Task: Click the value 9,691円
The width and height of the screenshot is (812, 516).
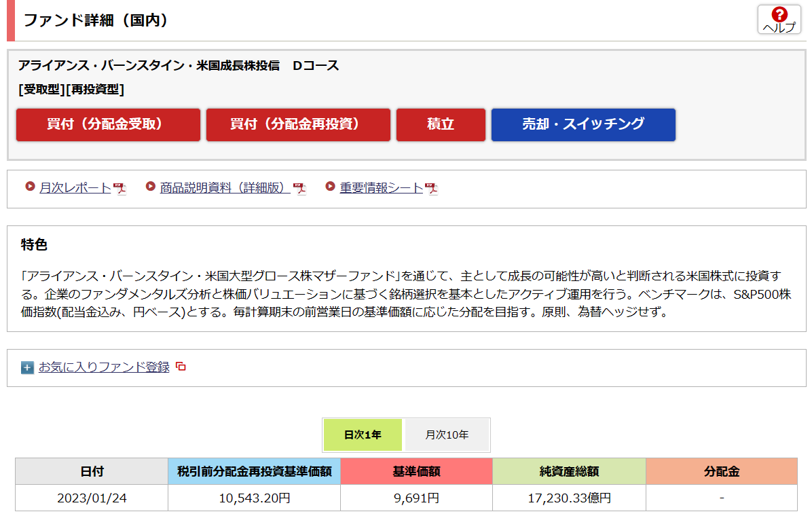Action: 416,498
